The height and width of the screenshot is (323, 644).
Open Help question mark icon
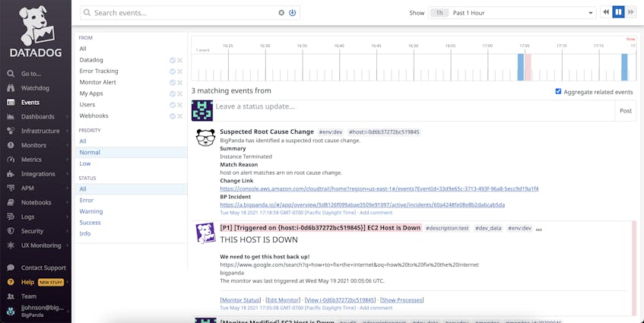(11, 282)
